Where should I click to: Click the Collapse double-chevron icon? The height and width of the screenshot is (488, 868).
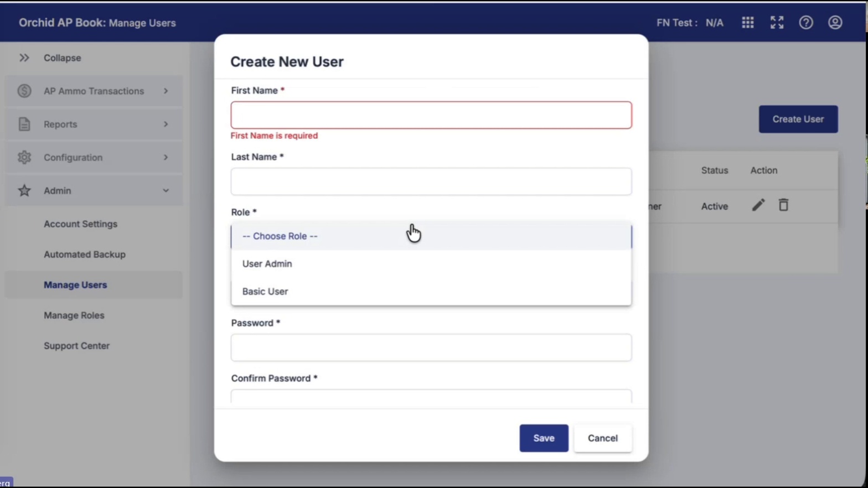pyautogui.click(x=24, y=58)
